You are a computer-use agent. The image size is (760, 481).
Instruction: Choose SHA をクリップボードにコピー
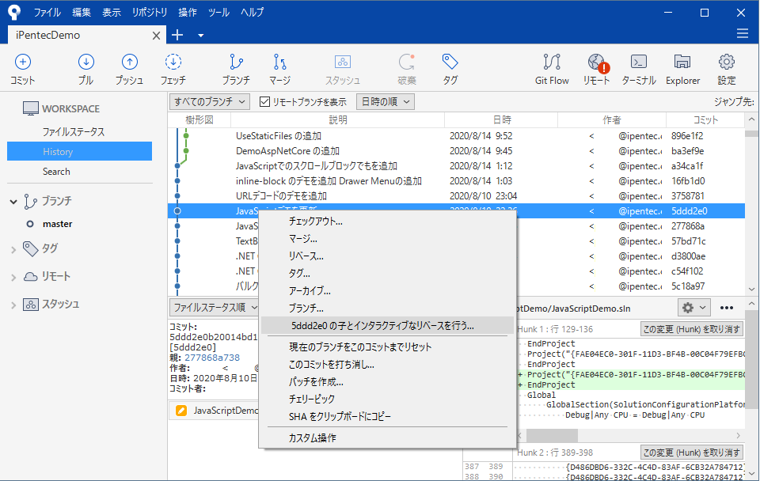point(388,416)
